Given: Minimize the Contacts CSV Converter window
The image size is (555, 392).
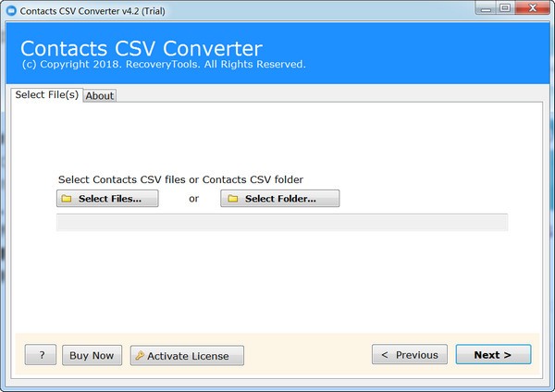Looking at the screenshot, I should pos(486,9).
